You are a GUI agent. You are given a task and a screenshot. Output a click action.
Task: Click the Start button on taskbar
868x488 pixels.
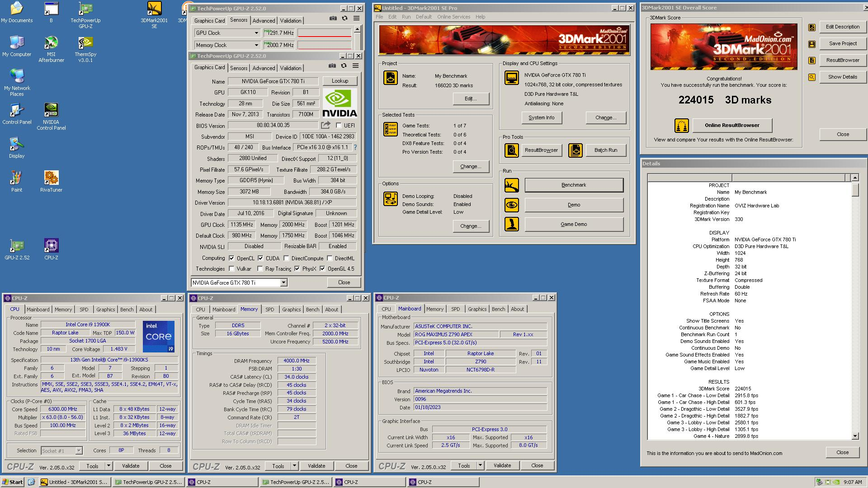point(13,482)
